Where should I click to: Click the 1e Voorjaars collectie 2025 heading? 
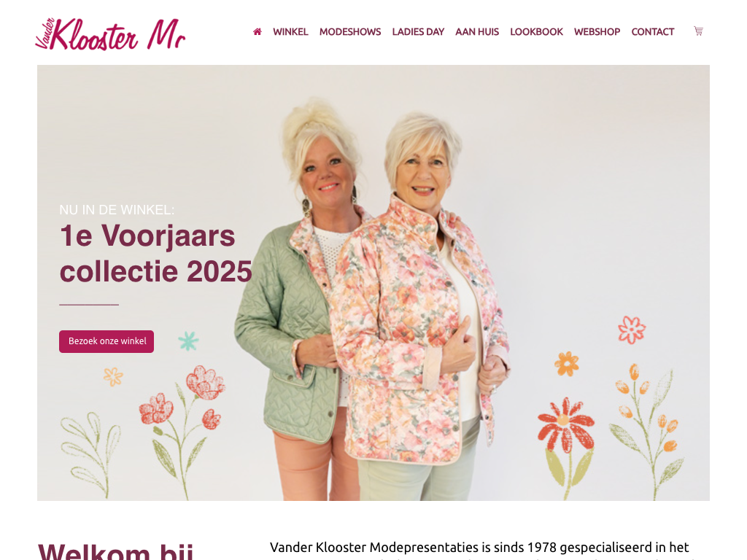pos(155,253)
